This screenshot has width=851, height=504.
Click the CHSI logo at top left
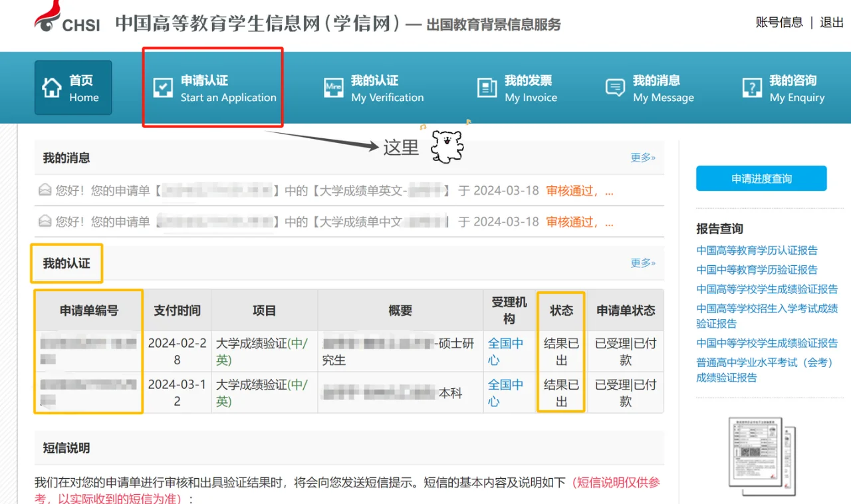click(x=66, y=19)
